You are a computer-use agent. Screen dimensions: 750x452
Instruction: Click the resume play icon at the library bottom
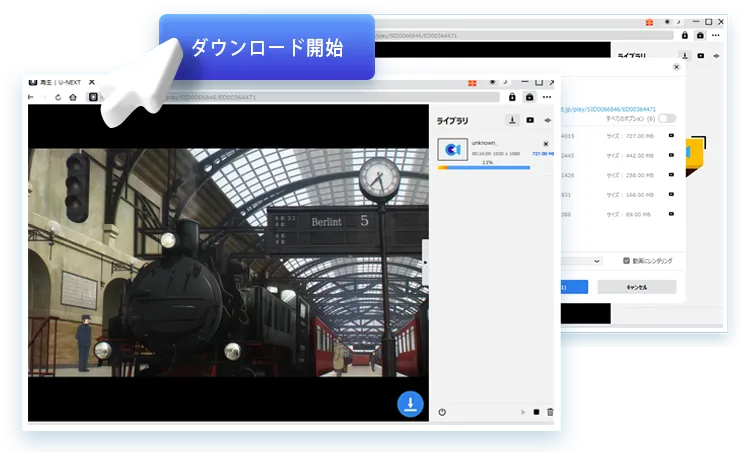[523, 412]
